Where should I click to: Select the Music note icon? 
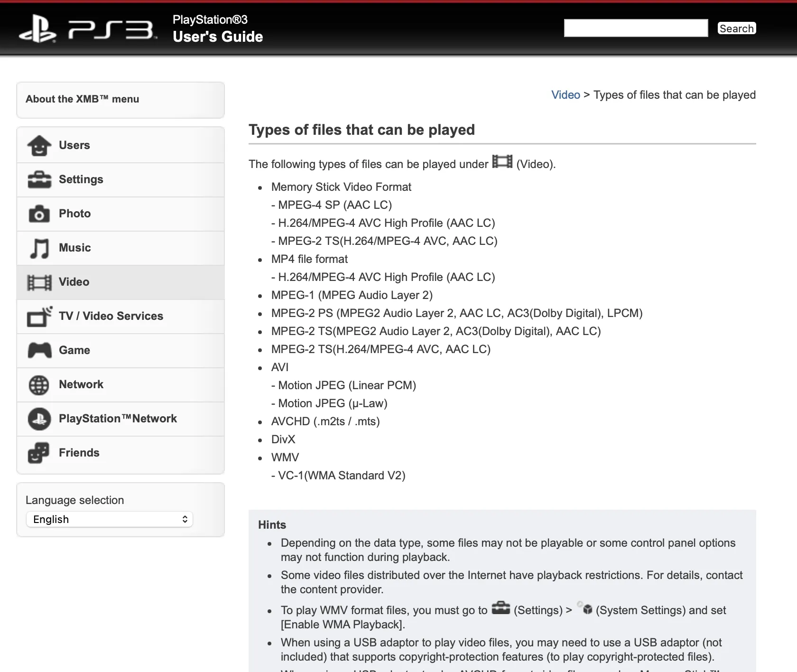[40, 248]
